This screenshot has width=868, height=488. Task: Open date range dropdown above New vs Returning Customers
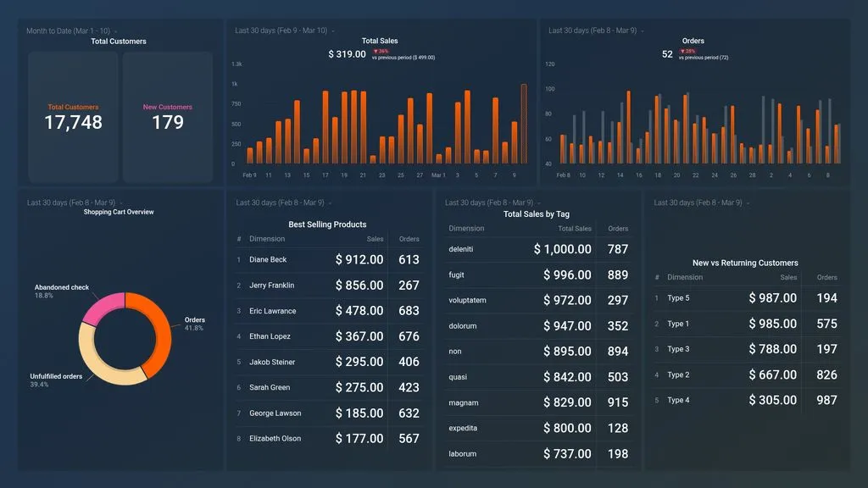point(701,202)
